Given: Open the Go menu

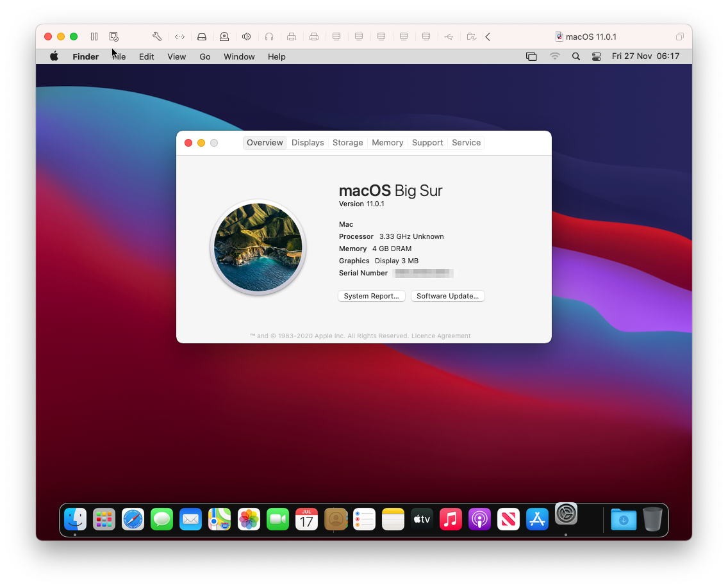Looking at the screenshot, I should point(204,56).
